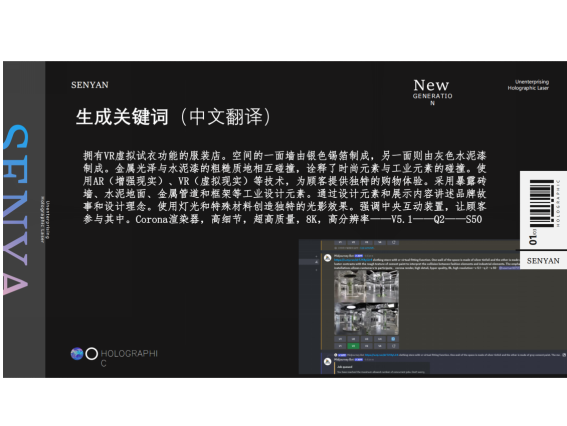This screenshot has width=567, height=426.
Task: Click the highlighted user mention after the prompt
Action: point(510,268)
